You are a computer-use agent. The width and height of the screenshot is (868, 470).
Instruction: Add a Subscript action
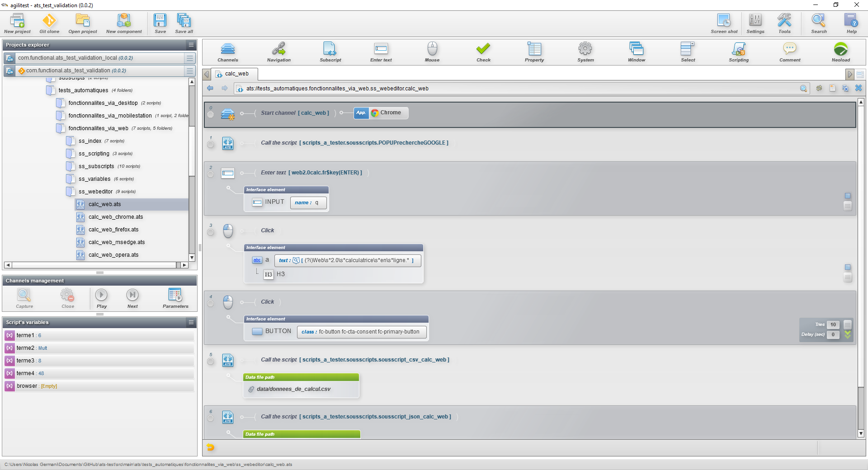[x=330, y=52]
